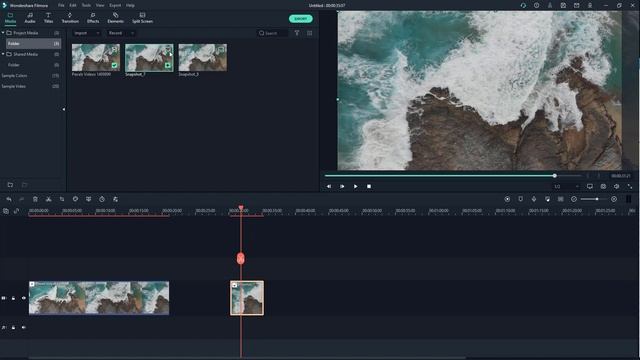
Task: Open the Tools menu
Action: click(86, 5)
